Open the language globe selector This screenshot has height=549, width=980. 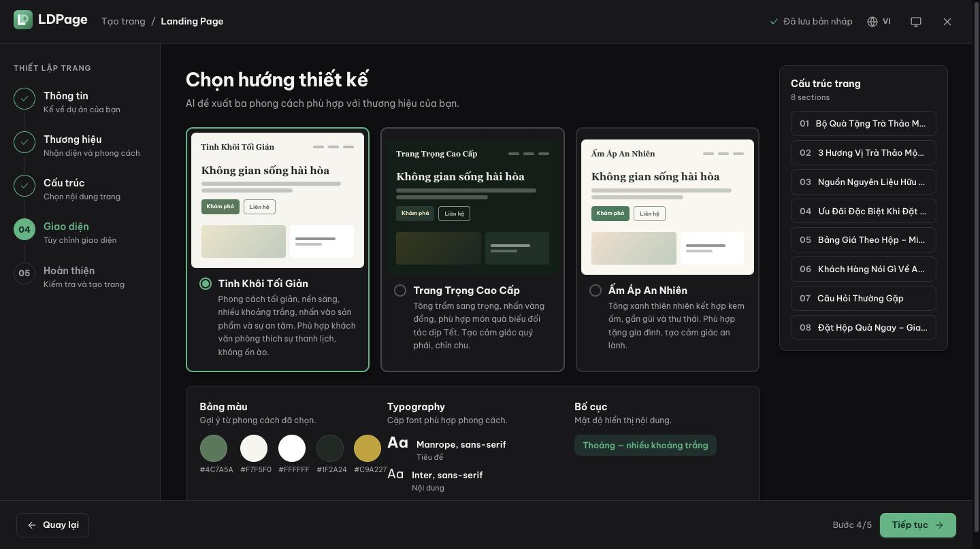tap(879, 22)
